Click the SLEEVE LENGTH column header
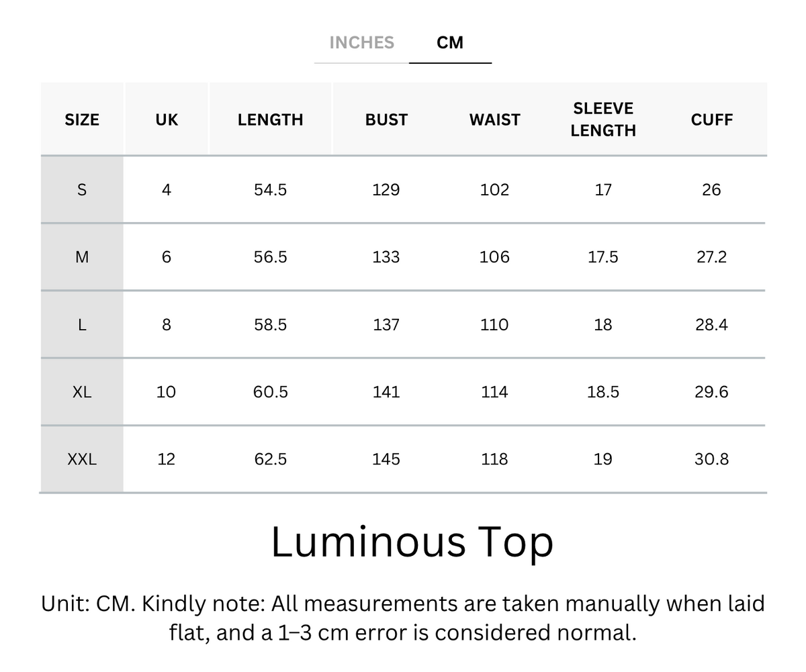806x672 pixels. (603, 119)
